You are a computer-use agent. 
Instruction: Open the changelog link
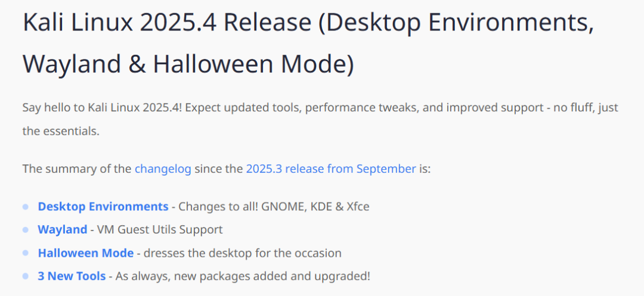(163, 169)
